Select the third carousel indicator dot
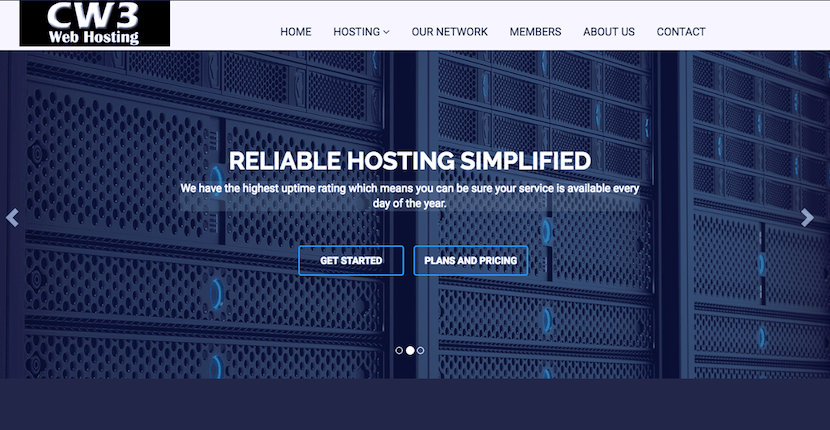830x430 pixels. pyautogui.click(x=420, y=350)
